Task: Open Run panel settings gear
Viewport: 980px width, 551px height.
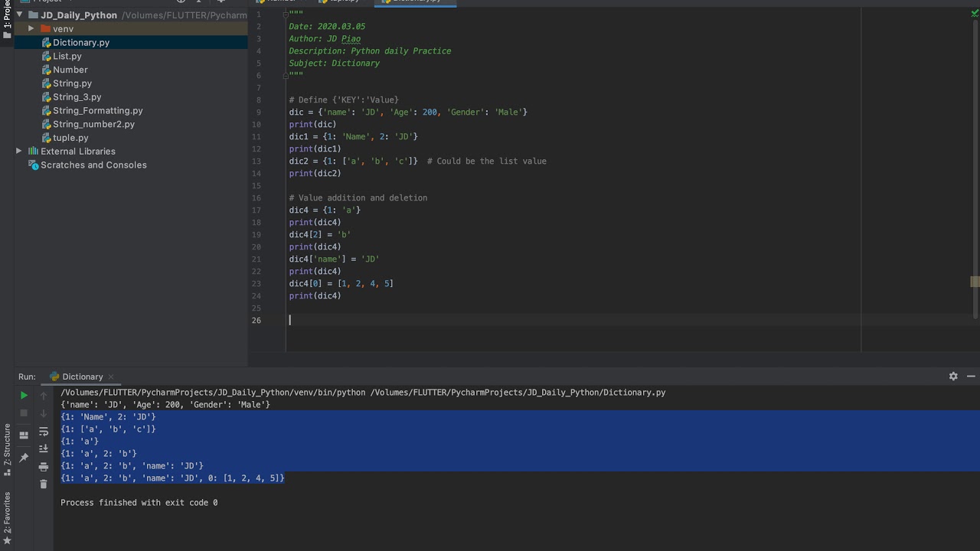Action: pos(953,377)
